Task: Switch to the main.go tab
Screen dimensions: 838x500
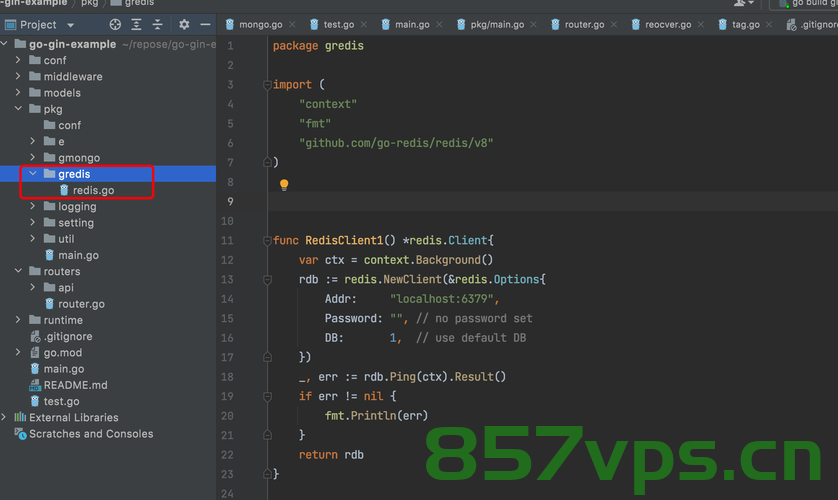Action: (x=412, y=25)
